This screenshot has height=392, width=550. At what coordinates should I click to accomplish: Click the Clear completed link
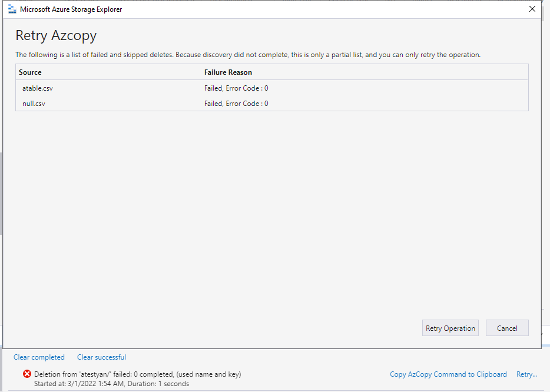pyautogui.click(x=39, y=357)
